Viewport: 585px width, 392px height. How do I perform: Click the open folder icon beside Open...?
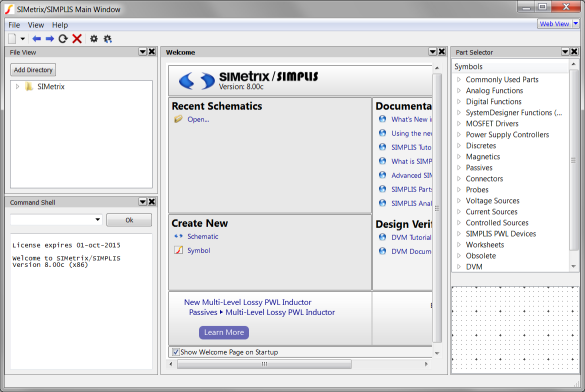(178, 119)
